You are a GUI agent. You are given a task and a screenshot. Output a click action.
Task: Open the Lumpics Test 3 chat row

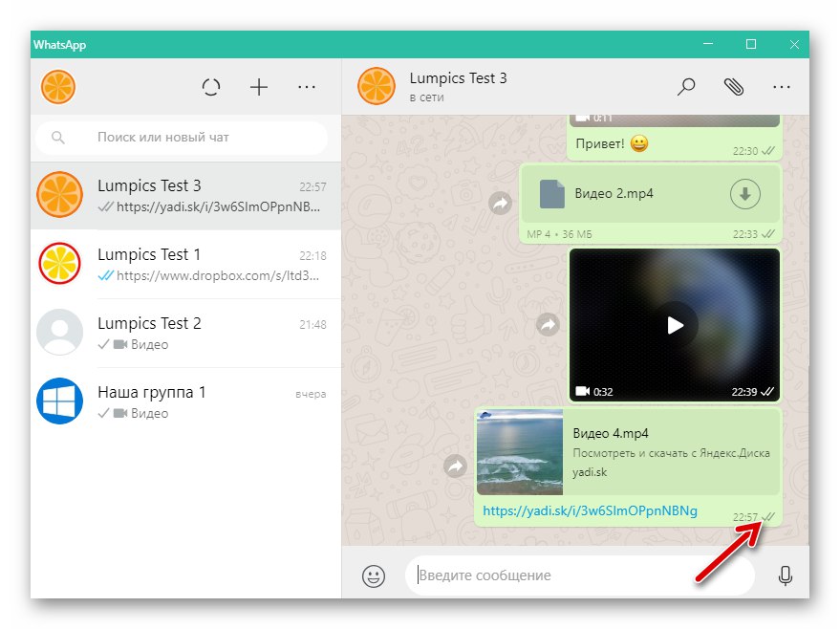[186, 196]
